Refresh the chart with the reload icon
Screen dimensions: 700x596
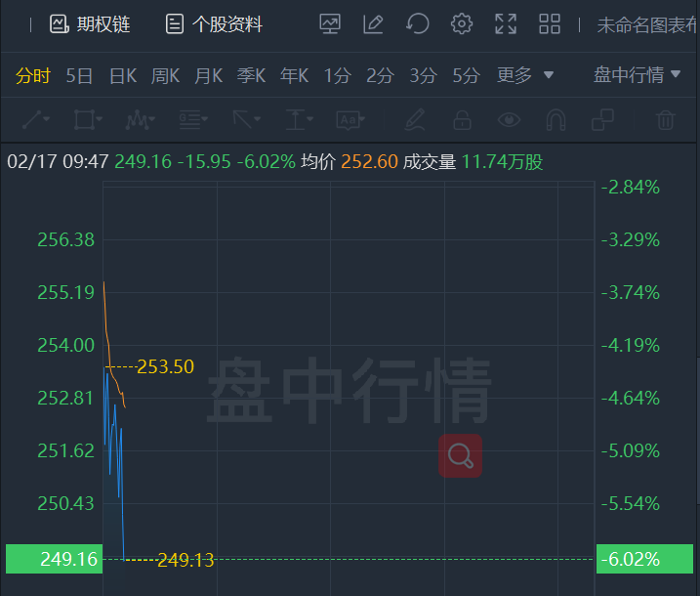418,23
